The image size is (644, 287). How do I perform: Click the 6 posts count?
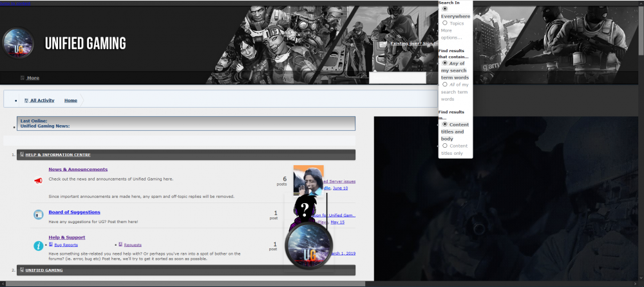tap(282, 181)
